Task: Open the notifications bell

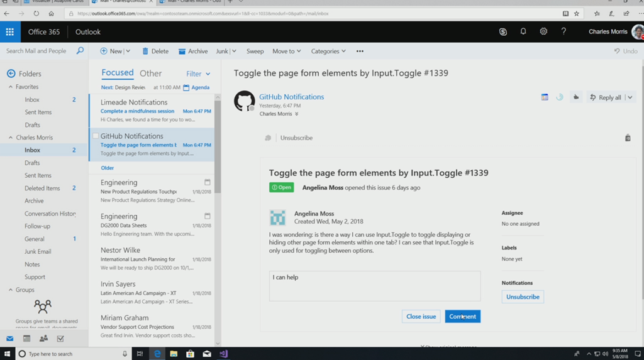Action: click(x=523, y=32)
